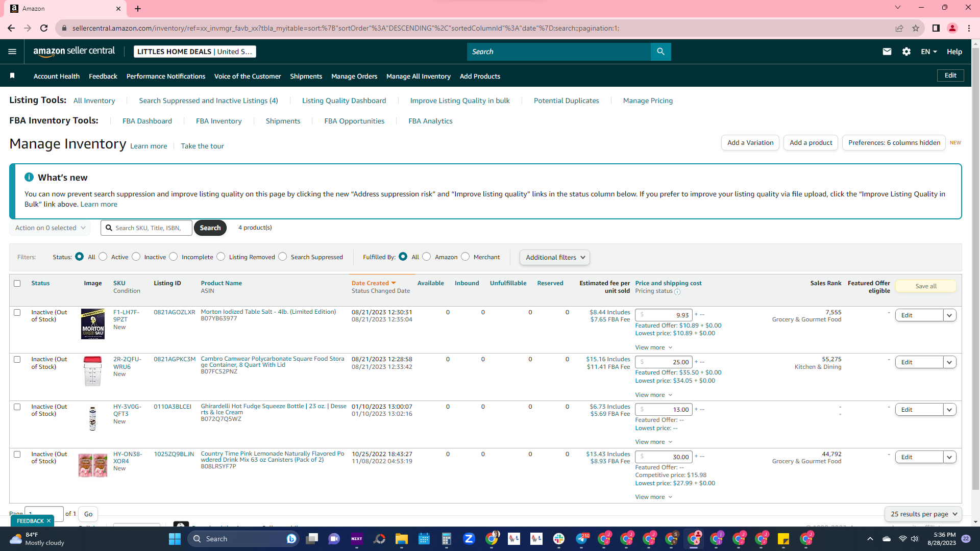Click the Chrome side panel icon
The height and width of the screenshot is (551, 980).
[x=936, y=28]
